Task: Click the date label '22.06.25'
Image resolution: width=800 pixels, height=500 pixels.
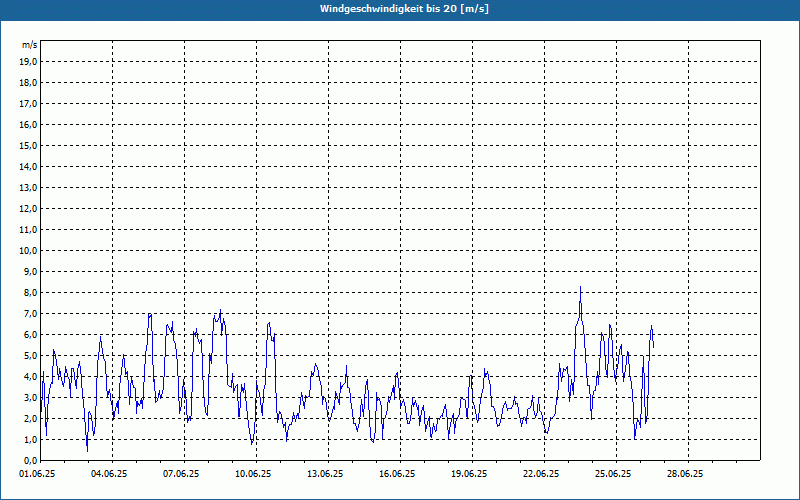Action: pos(541,474)
